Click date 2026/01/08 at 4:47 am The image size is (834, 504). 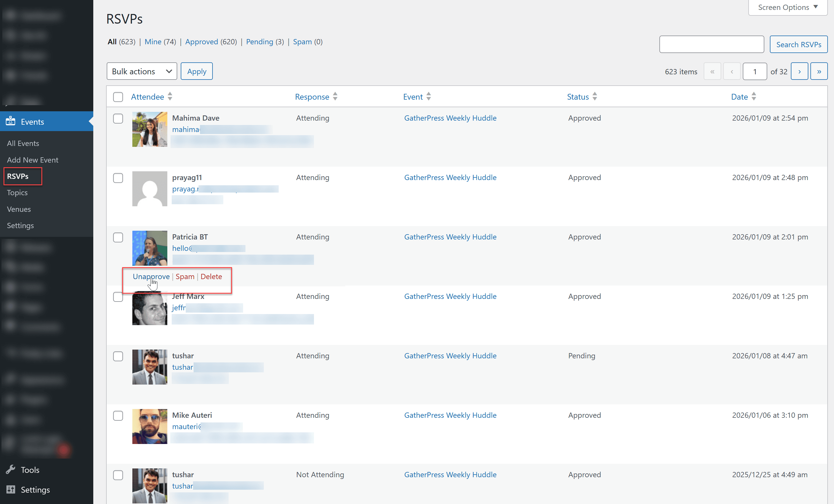pyautogui.click(x=770, y=355)
